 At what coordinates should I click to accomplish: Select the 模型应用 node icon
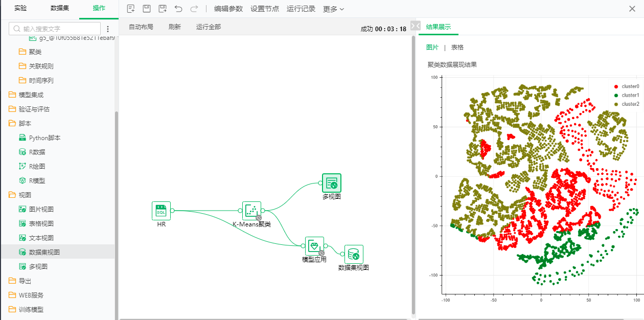314,246
